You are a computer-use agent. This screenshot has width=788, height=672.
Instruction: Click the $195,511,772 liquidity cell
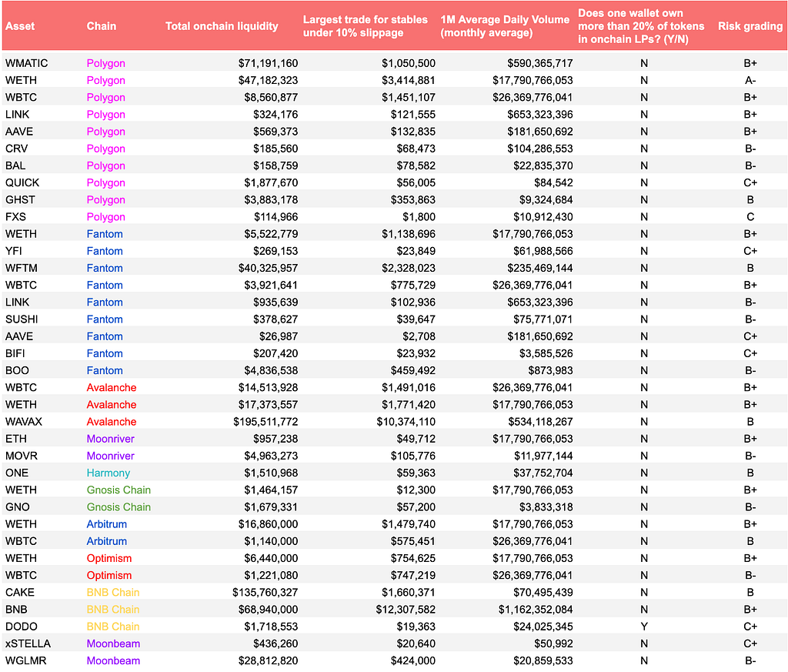[265, 422]
